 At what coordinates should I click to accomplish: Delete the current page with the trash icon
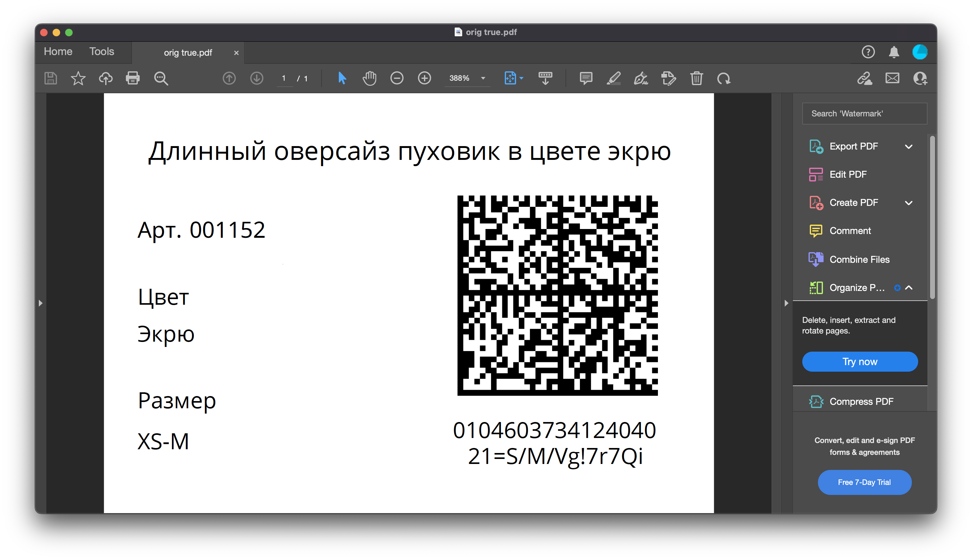point(697,78)
